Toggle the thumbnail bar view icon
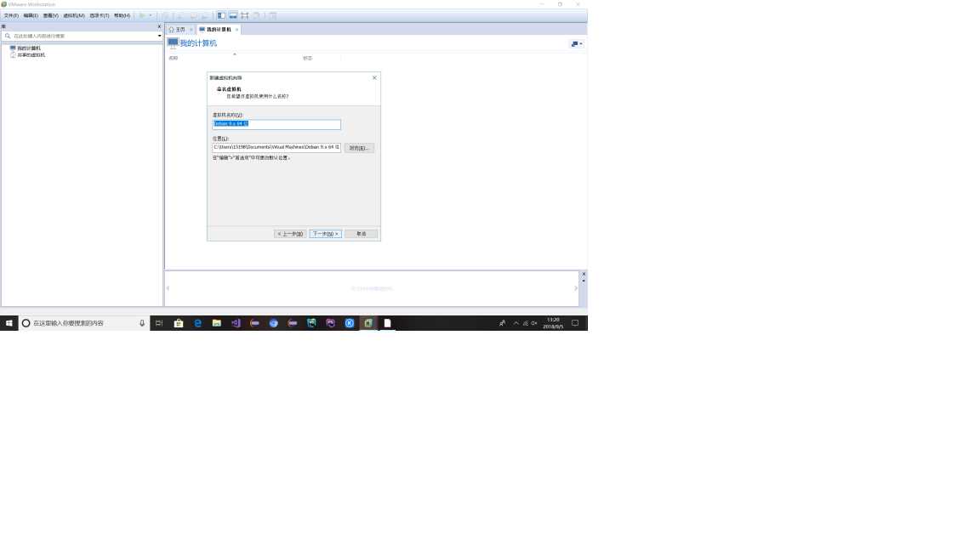Viewport: 980px width, 551px height. coord(232,15)
